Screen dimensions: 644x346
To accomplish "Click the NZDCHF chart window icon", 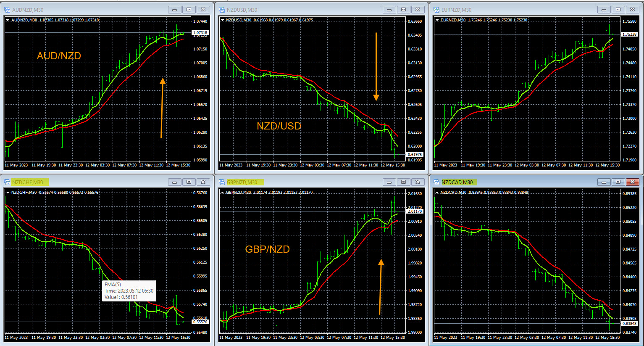I will click(x=7, y=182).
